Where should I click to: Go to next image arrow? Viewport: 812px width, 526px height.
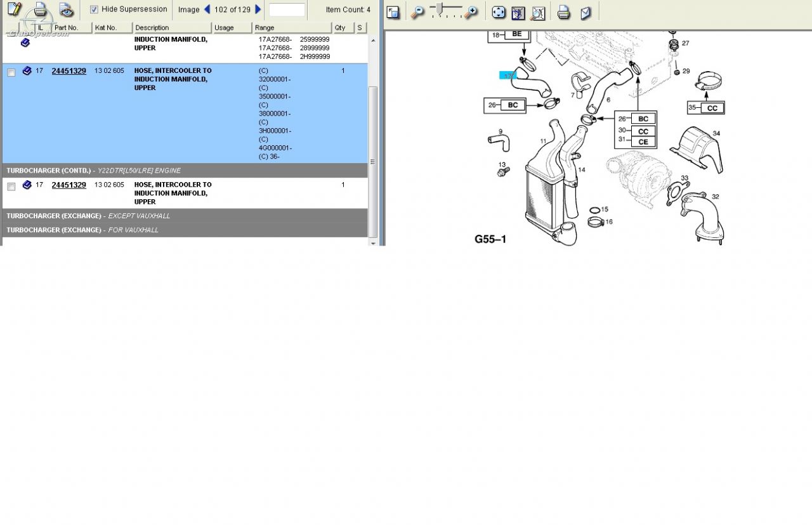[258, 10]
